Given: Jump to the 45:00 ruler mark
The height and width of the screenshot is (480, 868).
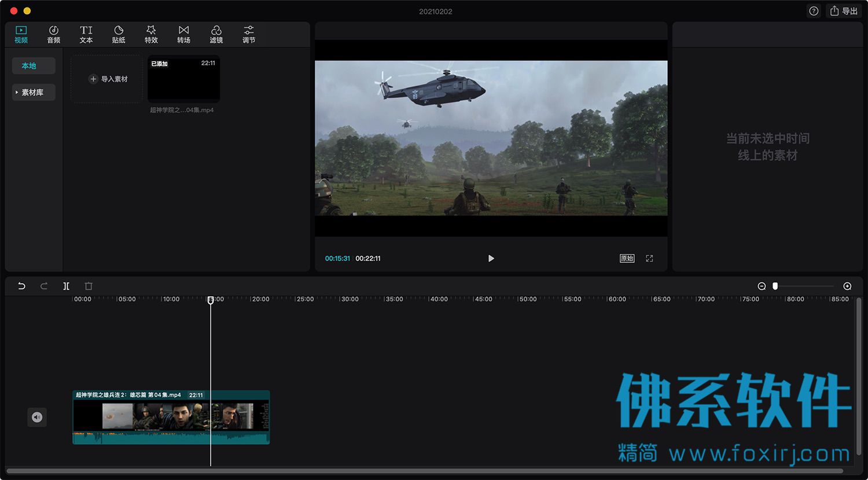Looking at the screenshot, I should [x=483, y=299].
